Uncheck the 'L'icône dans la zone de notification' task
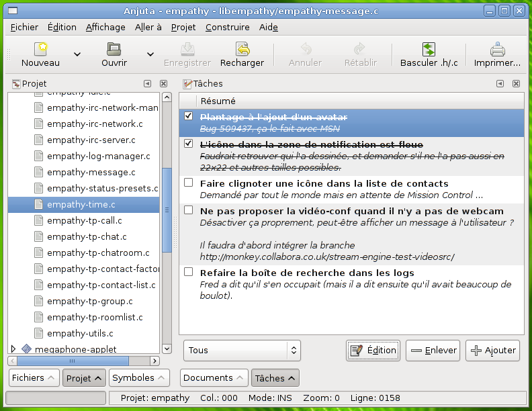 tap(189, 144)
